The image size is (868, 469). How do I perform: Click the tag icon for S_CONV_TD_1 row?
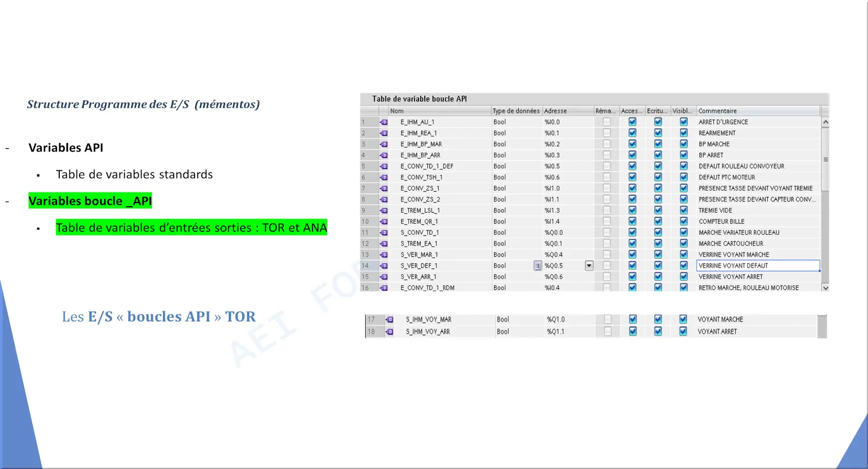click(x=383, y=233)
